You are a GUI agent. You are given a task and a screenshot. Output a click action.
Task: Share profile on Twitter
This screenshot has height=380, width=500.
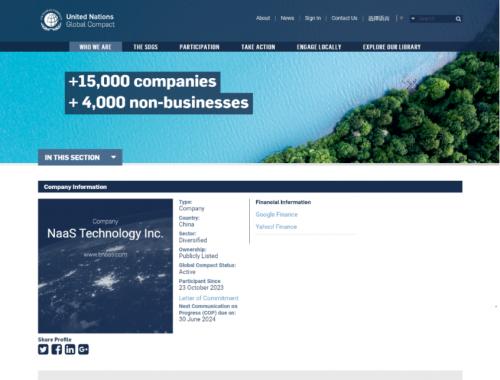point(43,349)
